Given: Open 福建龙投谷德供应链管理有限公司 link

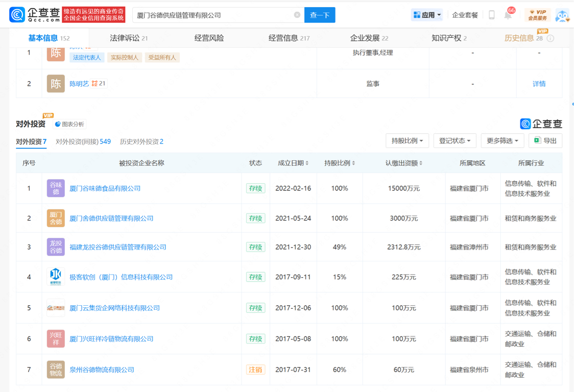Looking at the screenshot, I should click(118, 248).
